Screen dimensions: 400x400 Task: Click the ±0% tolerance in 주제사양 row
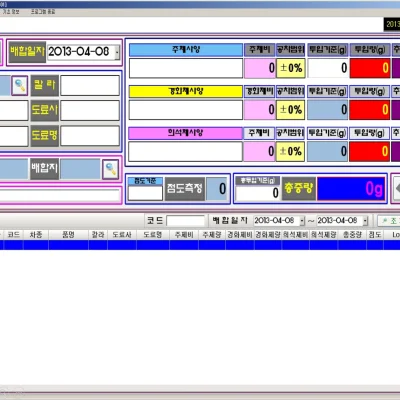[291, 68]
